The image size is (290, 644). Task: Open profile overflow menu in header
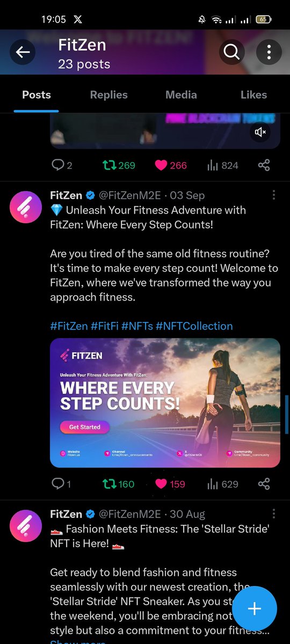269,52
